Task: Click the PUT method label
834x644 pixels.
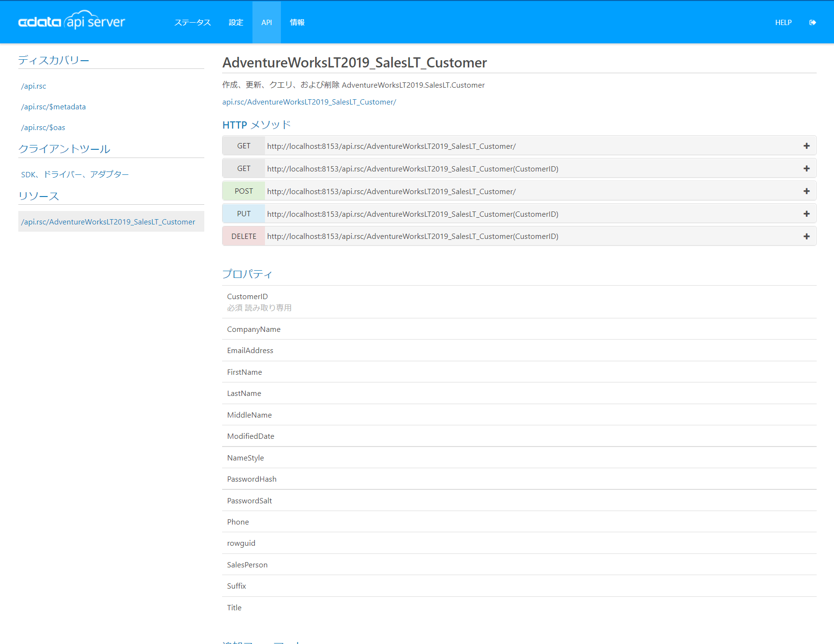Action: 244,214
